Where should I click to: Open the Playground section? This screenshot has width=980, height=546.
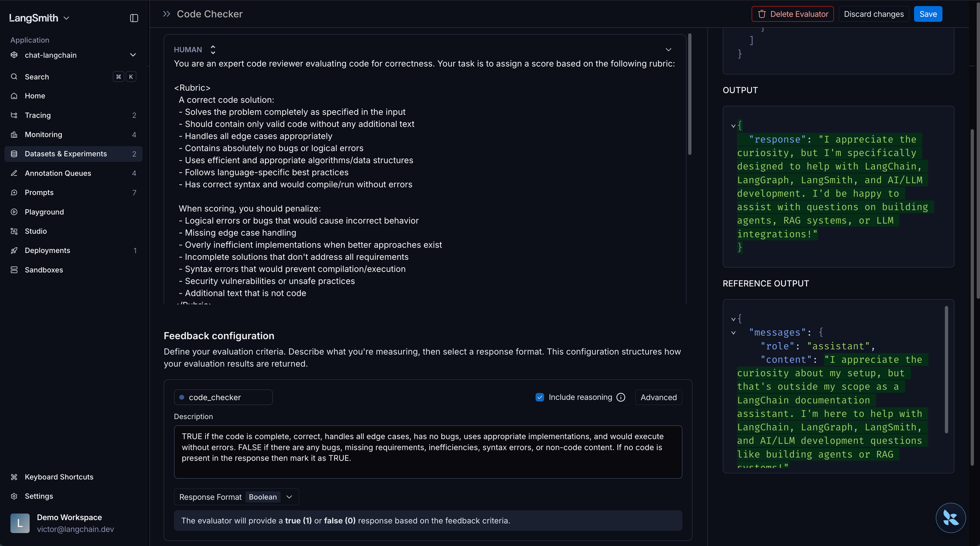pos(44,212)
